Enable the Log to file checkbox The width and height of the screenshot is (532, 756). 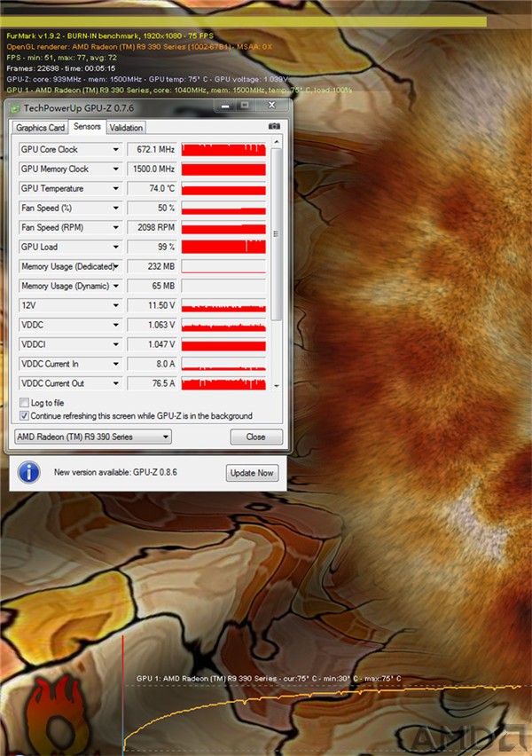(24, 402)
